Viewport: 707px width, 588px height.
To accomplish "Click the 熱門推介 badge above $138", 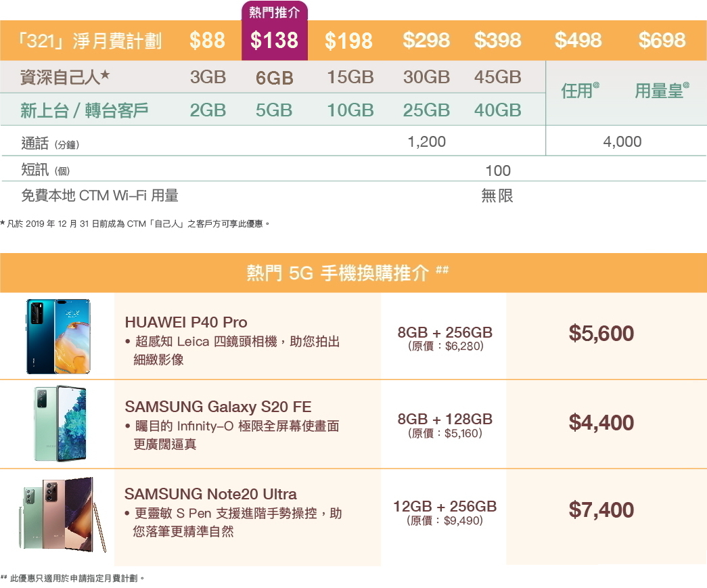I will [275, 12].
